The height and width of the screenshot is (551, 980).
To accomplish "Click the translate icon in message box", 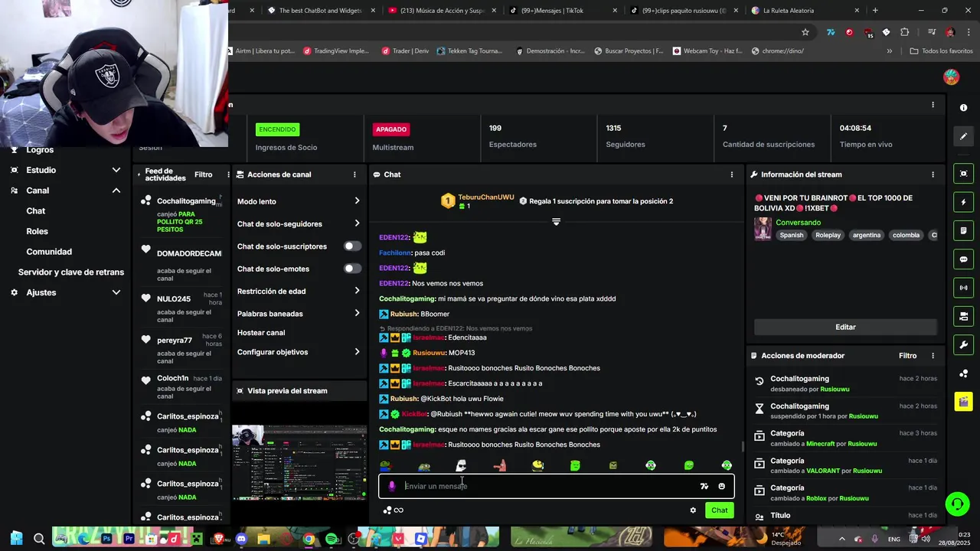I will point(704,486).
